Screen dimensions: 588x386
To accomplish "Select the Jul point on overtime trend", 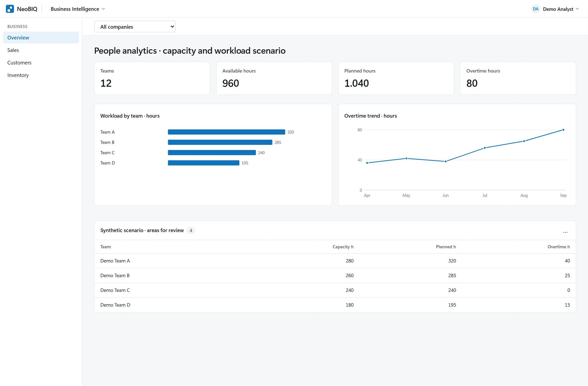I will point(485,148).
